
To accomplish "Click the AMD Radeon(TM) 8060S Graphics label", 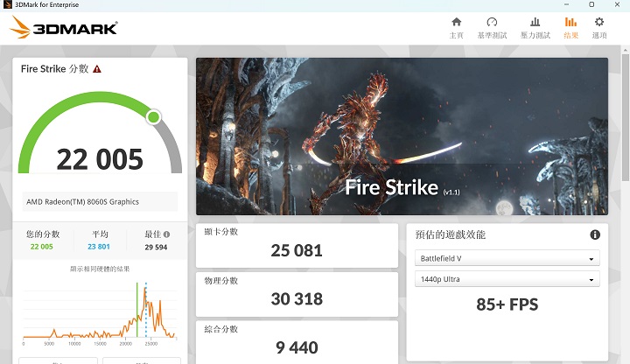I will pos(83,201).
